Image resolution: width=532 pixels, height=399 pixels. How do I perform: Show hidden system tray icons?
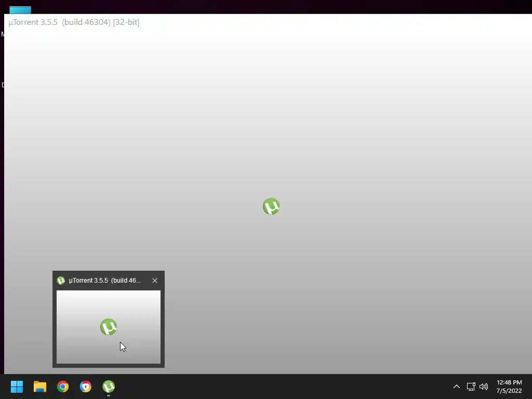457,387
